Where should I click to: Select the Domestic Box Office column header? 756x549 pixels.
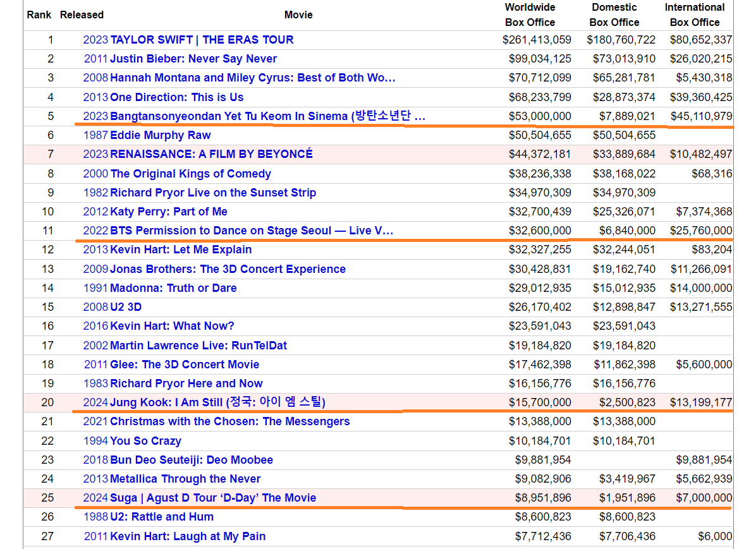point(614,15)
